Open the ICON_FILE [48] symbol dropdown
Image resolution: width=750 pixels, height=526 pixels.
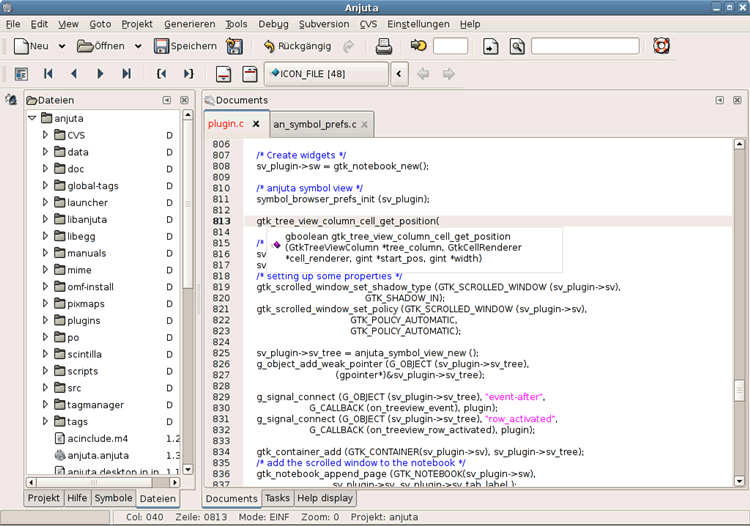click(326, 74)
